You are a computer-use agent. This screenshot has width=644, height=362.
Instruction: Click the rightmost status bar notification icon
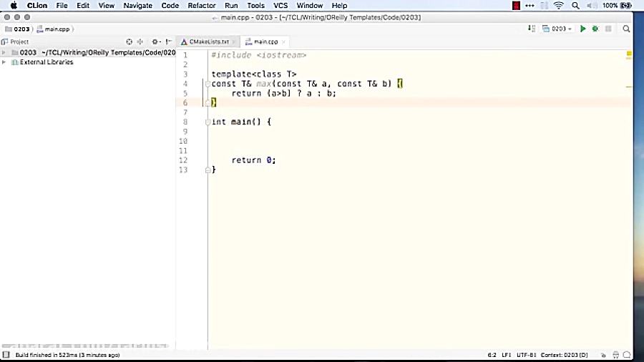point(627,355)
